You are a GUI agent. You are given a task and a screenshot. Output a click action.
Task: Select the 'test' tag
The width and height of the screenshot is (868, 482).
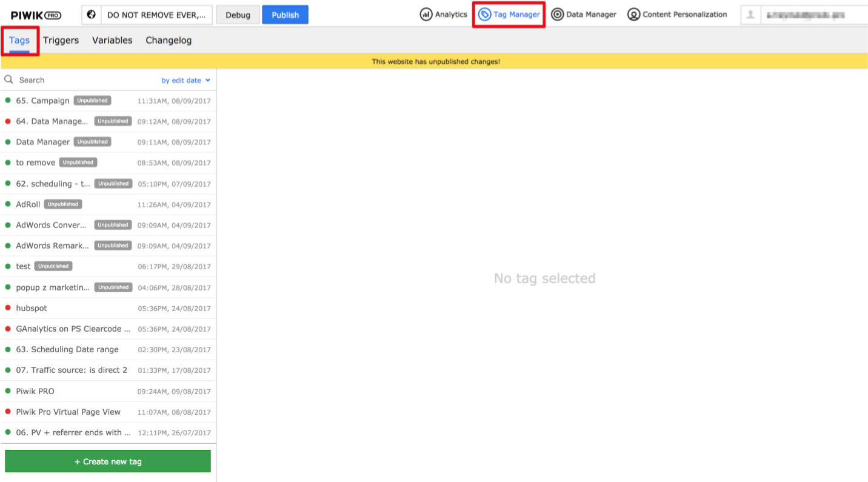click(x=109, y=266)
